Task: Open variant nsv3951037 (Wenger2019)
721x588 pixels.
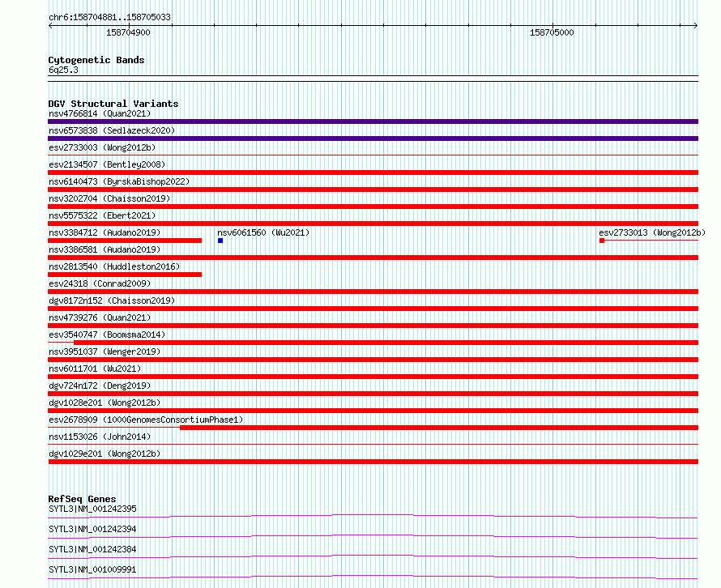Action: 105,352
